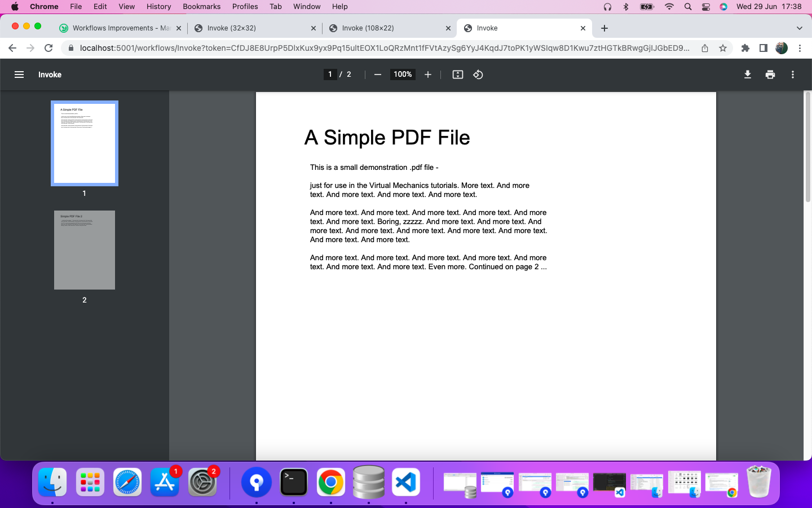This screenshot has height=508, width=812.
Task: Click the "A Simple PDF File" heading
Action: point(387,138)
